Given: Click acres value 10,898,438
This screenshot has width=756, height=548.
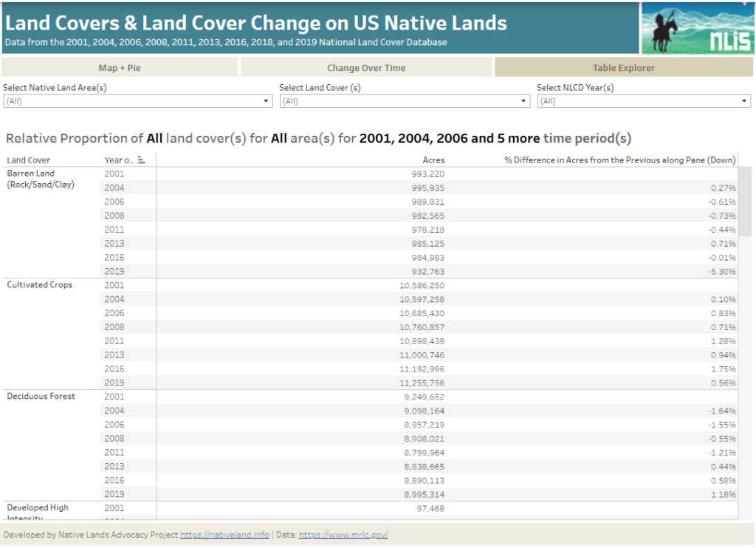Looking at the screenshot, I should click(x=422, y=341).
